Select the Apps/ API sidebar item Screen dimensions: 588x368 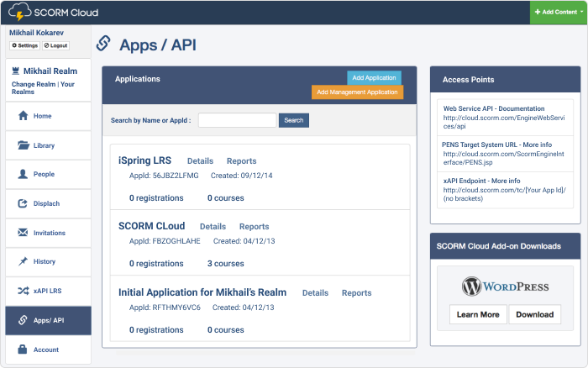pos(48,320)
